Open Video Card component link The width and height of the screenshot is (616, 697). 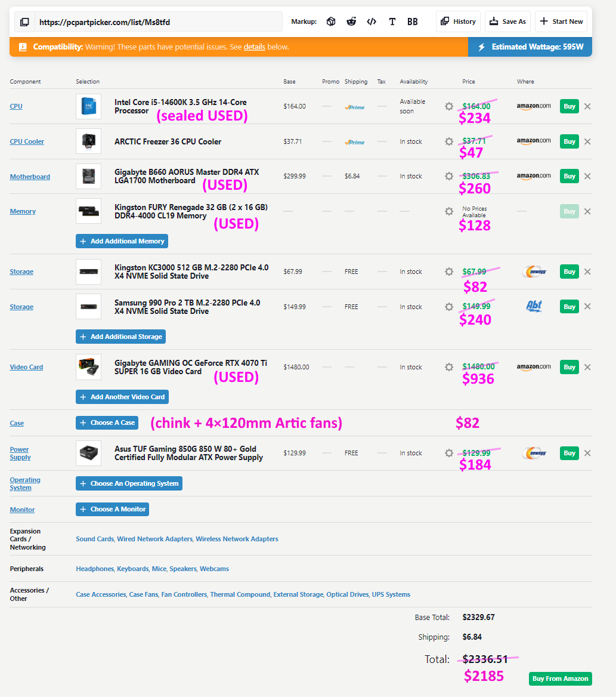click(26, 367)
